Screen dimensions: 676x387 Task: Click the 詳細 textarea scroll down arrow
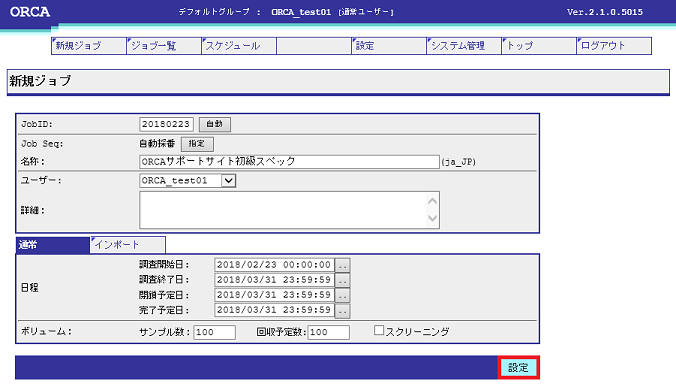pos(432,218)
